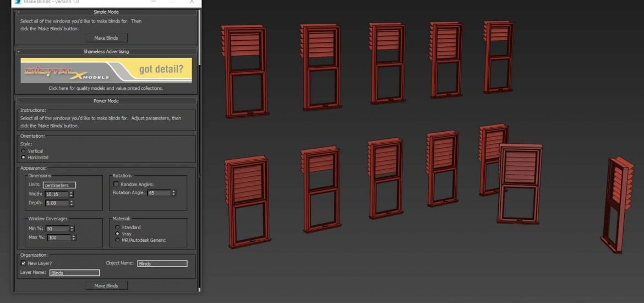
Task: Click the Object Name input field
Action: [162, 263]
